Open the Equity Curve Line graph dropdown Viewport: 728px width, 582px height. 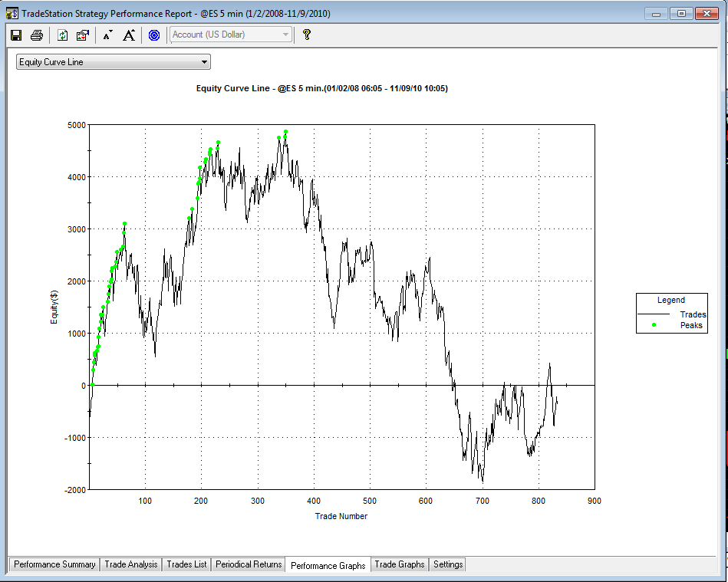[114, 61]
